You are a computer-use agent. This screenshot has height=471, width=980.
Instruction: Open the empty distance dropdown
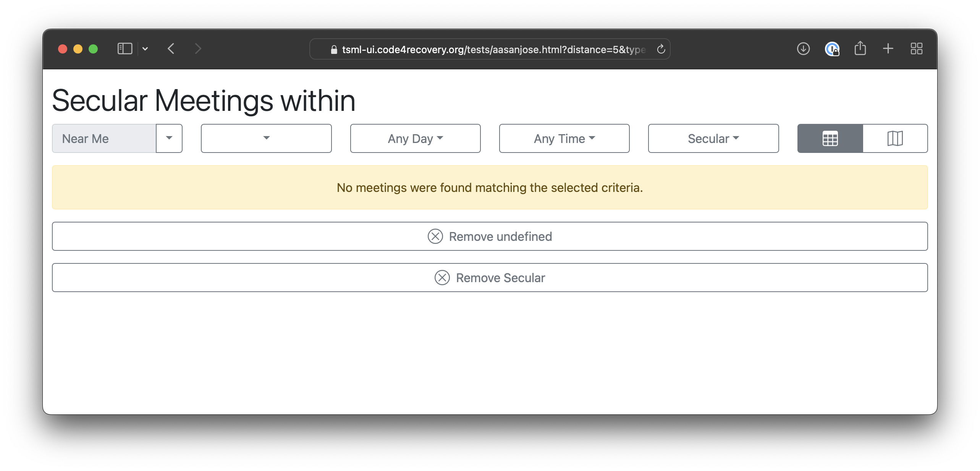[266, 138]
